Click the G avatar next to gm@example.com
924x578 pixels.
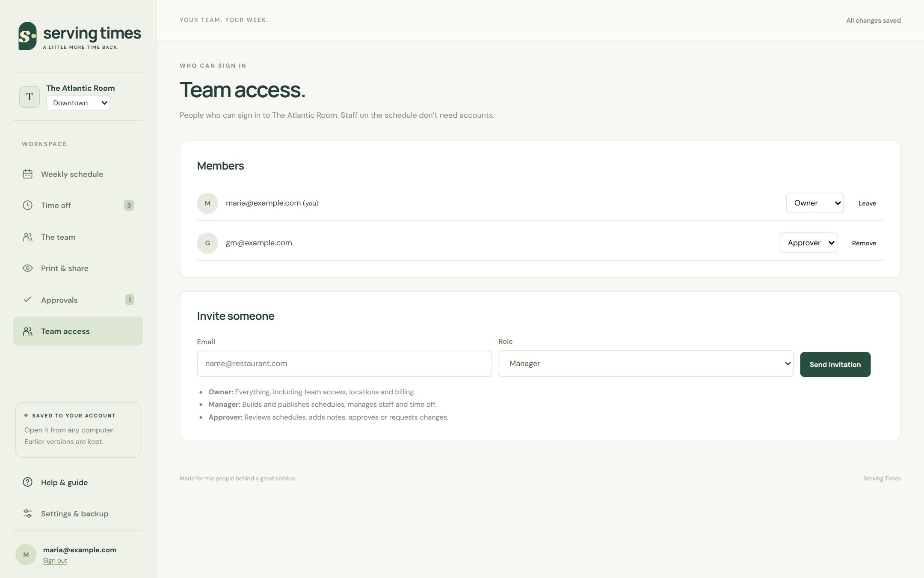207,243
